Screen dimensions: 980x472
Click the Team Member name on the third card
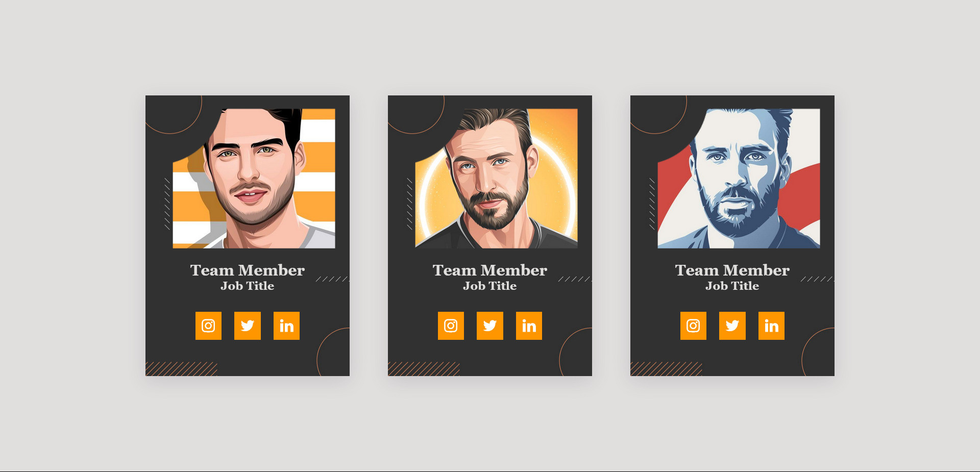coord(732,270)
